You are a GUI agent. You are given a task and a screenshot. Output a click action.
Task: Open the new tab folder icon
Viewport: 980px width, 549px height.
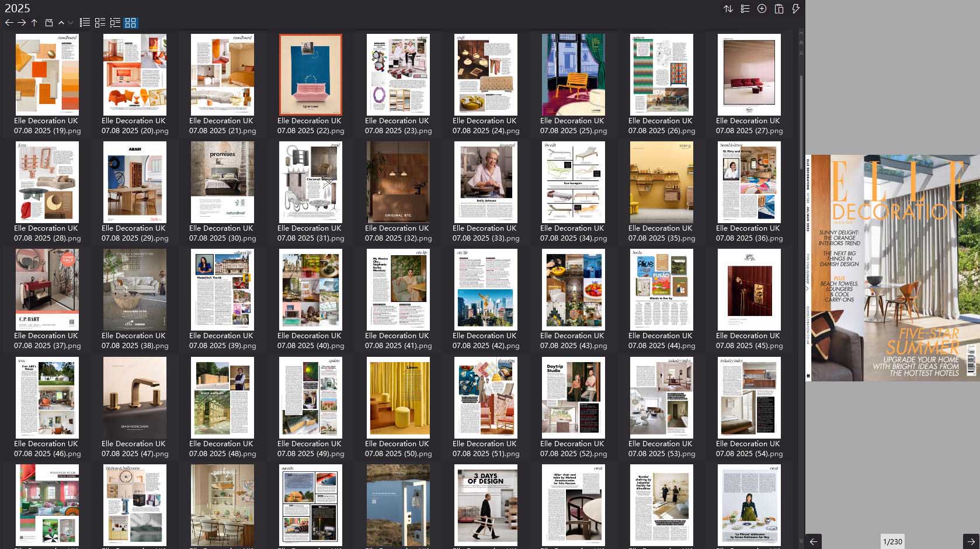pos(49,23)
